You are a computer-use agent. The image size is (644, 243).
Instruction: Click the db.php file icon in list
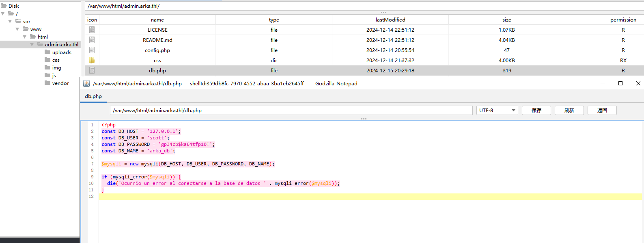tap(92, 70)
